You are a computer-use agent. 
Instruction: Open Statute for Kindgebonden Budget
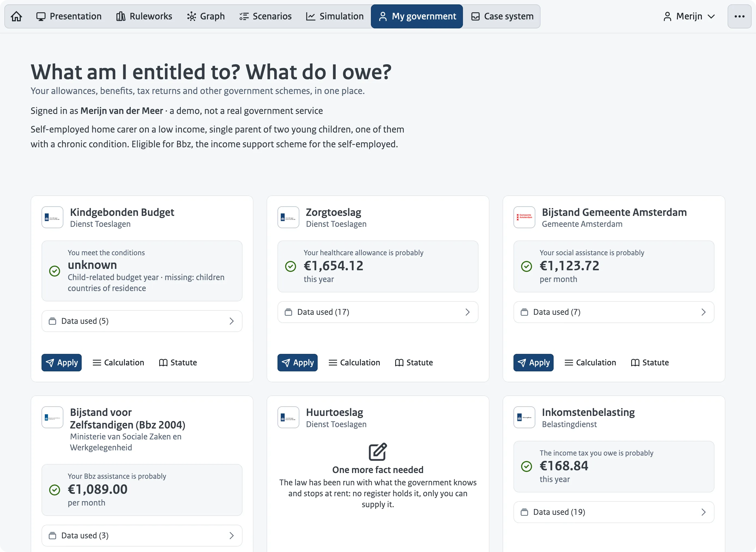(178, 363)
